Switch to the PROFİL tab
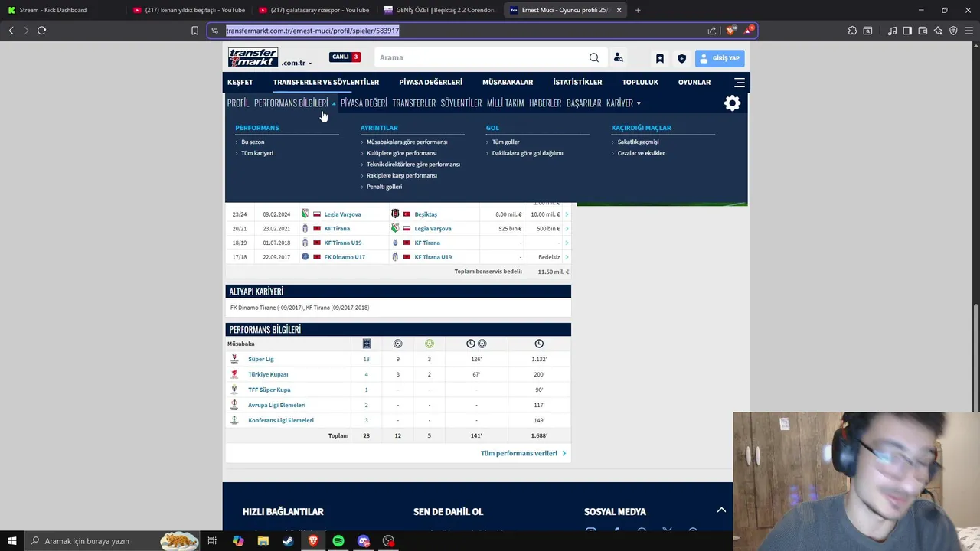 click(238, 103)
